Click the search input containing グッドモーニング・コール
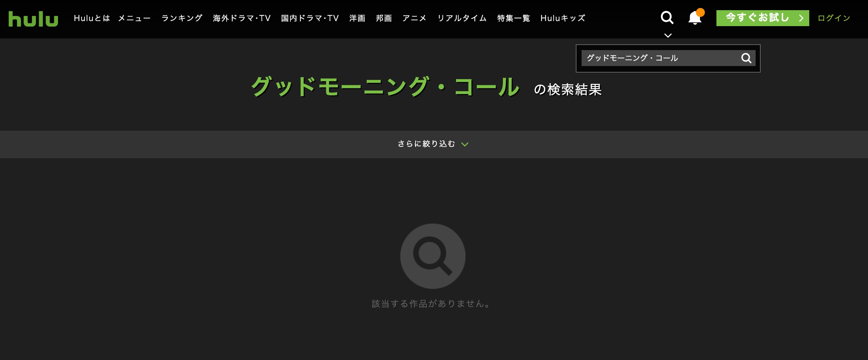 point(658,58)
